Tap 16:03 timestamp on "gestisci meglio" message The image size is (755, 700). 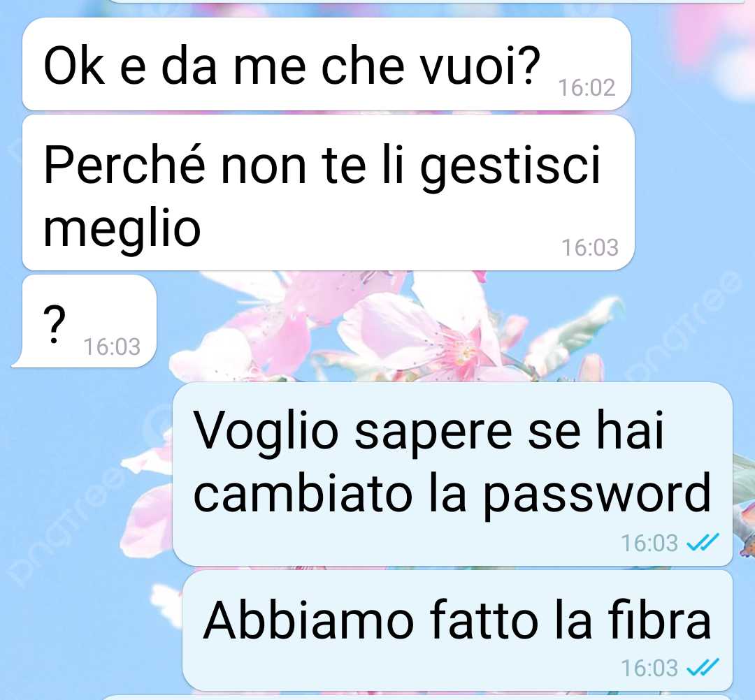(589, 247)
